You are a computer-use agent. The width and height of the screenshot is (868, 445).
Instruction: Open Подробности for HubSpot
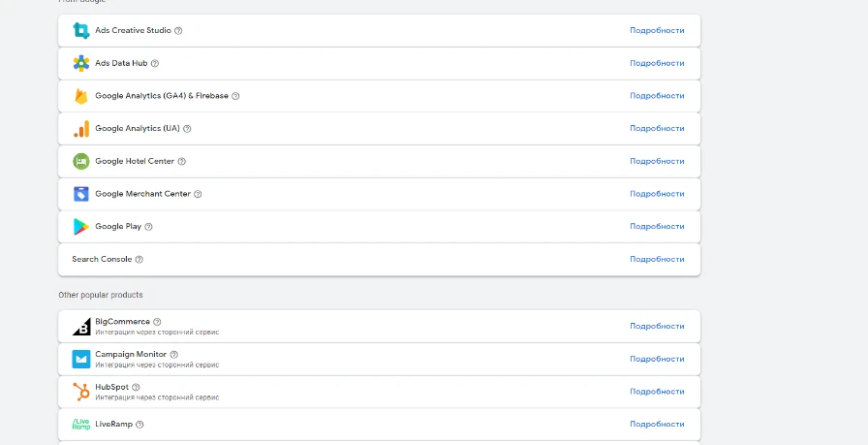[657, 392]
